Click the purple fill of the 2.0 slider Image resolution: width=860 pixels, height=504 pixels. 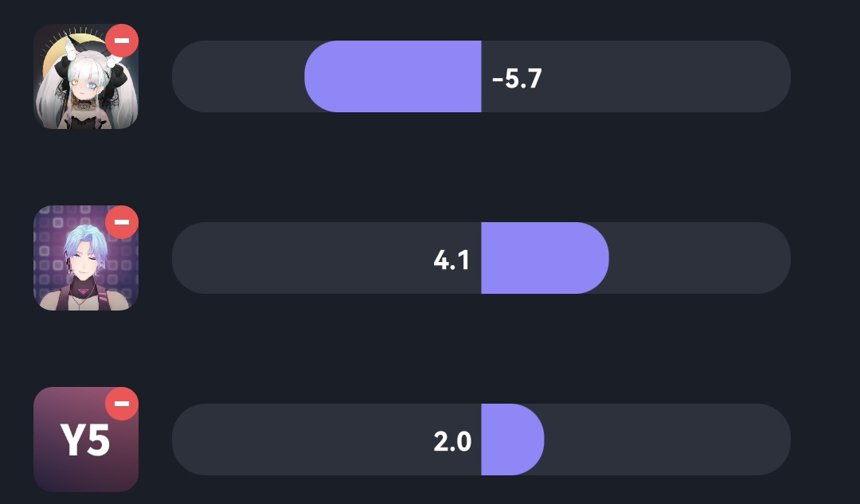click(512, 440)
